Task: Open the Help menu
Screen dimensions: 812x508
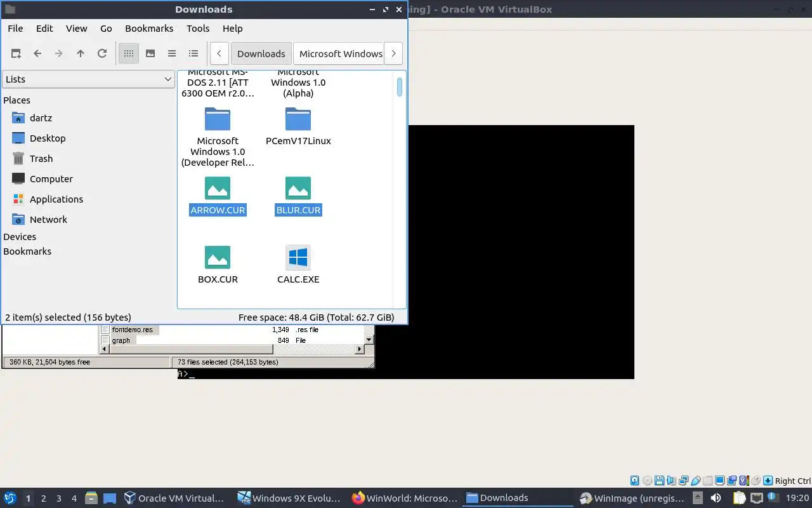Action: point(233,29)
